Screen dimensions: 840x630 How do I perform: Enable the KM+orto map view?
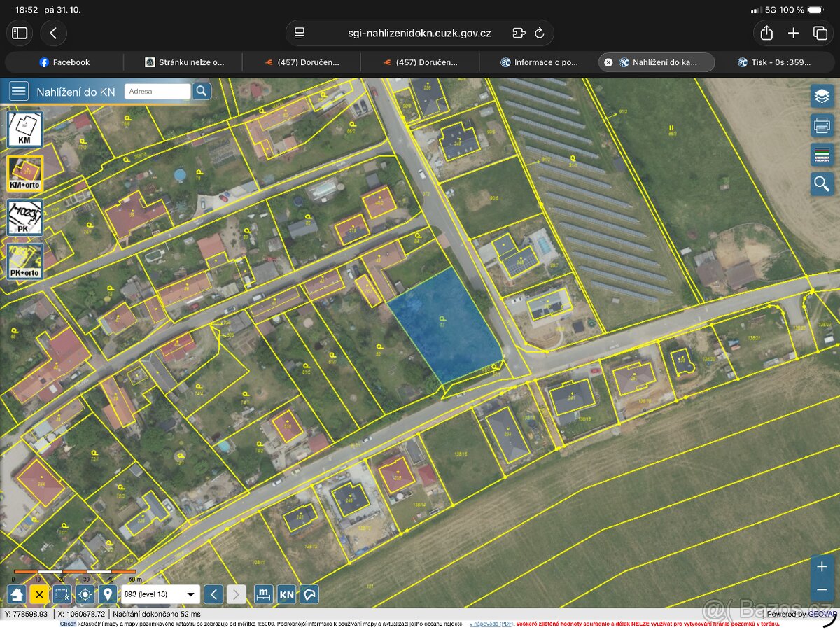pyautogui.click(x=24, y=173)
